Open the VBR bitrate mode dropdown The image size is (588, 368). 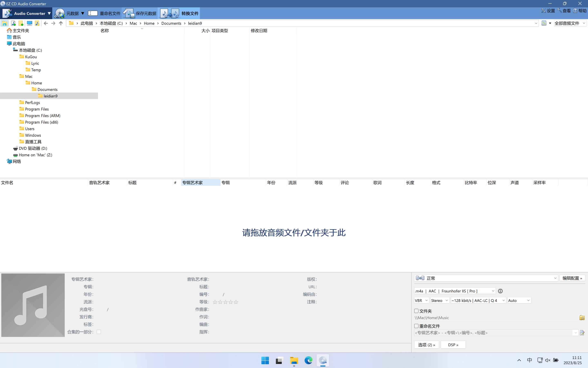coord(421,300)
